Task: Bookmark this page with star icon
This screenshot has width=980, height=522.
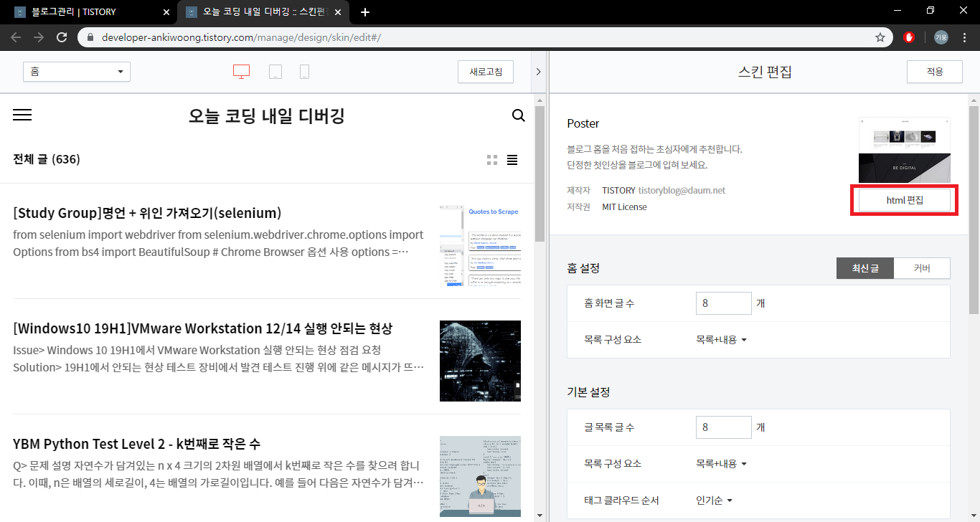Action: pyautogui.click(x=880, y=37)
